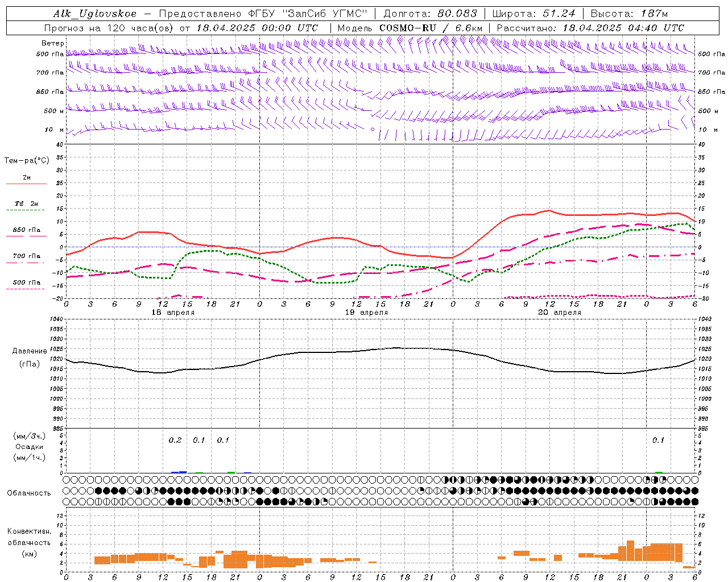Click the Осадки precipitation label
This screenshot has height=582, width=728.
click(29, 447)
